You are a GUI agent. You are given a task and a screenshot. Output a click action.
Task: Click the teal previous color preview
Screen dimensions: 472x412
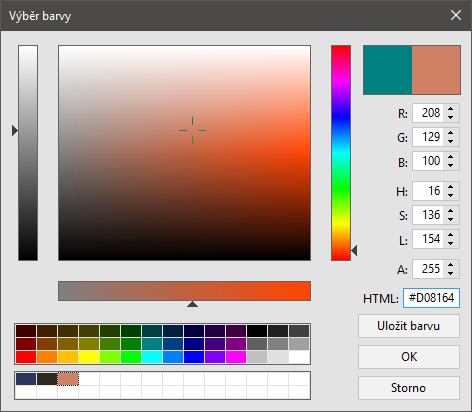(x=388, y=70)
